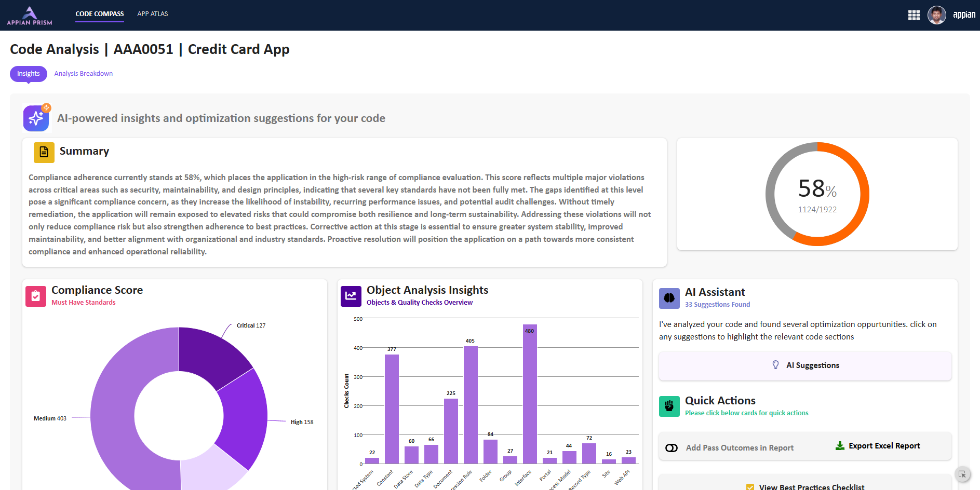Click the View Best Practices Checklist checkbox
This screenshot has height=490, width=980.
[750, 487]
